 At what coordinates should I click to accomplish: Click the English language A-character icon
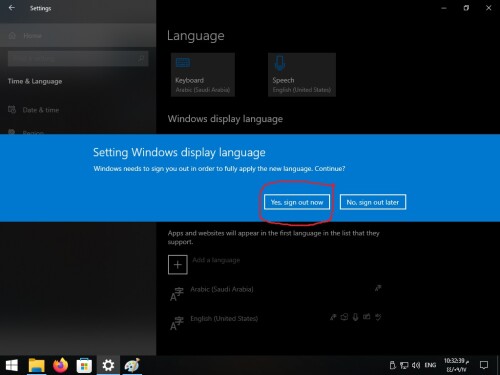pyautogui.click(x=177, y=323)
